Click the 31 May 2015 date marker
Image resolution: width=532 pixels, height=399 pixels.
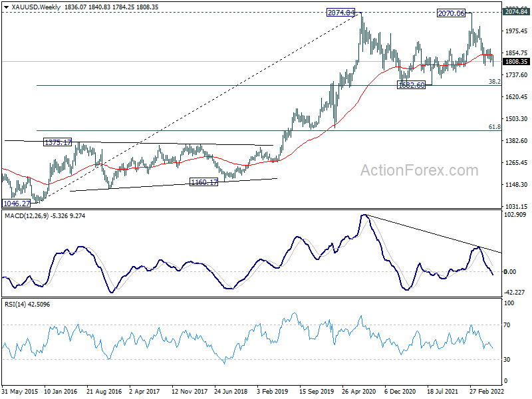(20, 391)
